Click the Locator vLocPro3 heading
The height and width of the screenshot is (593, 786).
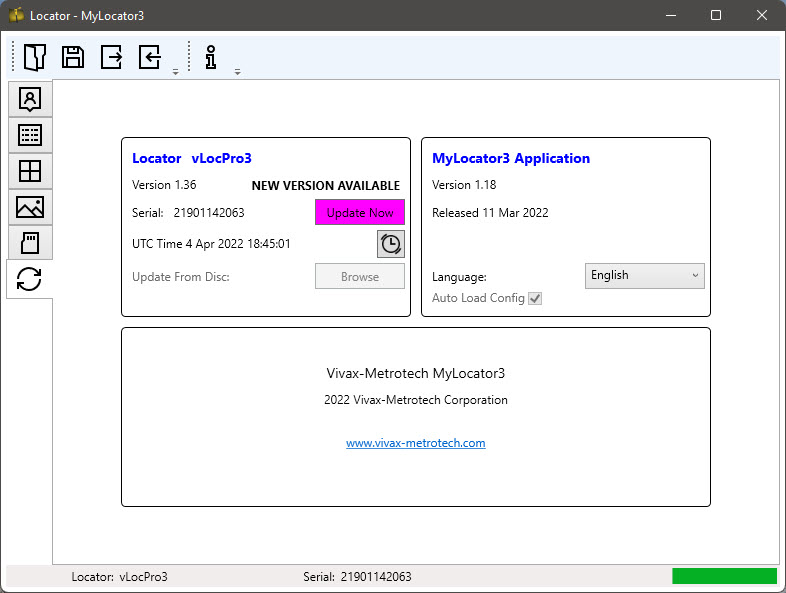tap(191, 158)
